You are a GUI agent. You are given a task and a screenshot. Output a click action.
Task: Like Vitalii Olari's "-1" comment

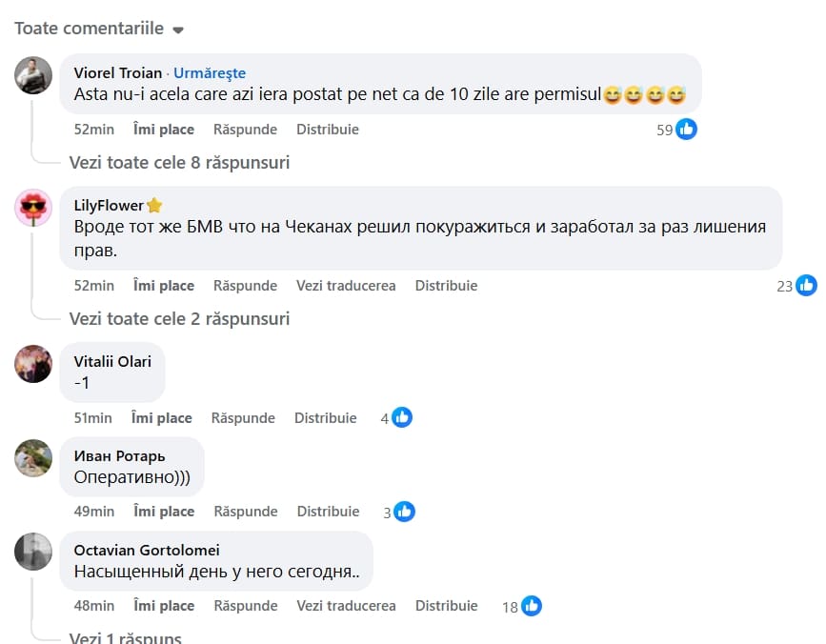(161, 418)
